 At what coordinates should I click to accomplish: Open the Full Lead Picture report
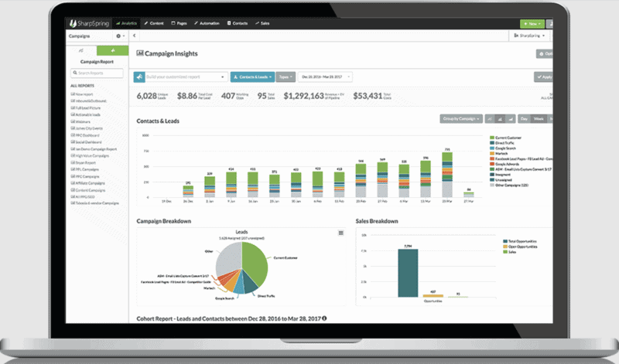[x=86, y=107]
